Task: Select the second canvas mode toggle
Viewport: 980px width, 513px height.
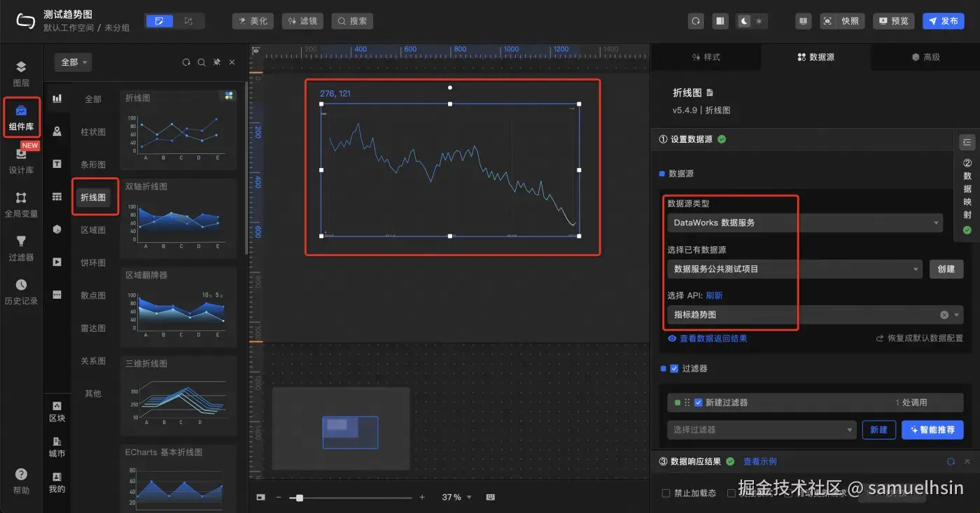Action: (188, 21)
